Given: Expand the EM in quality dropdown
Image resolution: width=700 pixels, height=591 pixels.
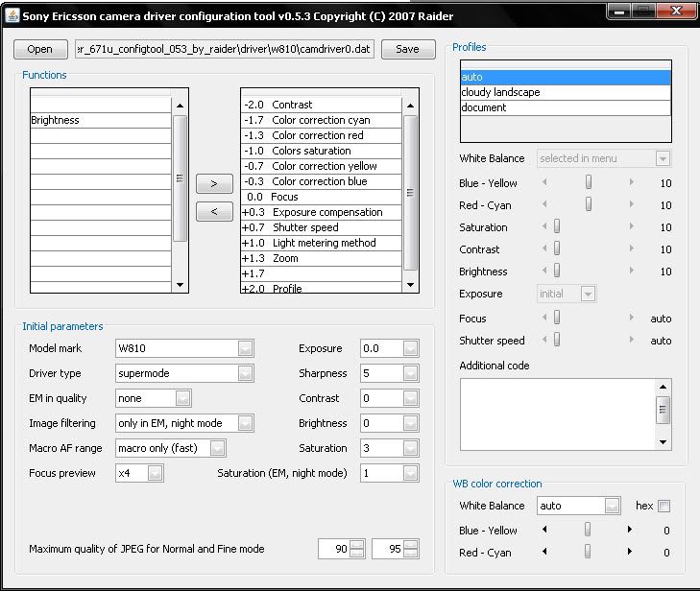Looking at the screenshot, I should (182, 398).
